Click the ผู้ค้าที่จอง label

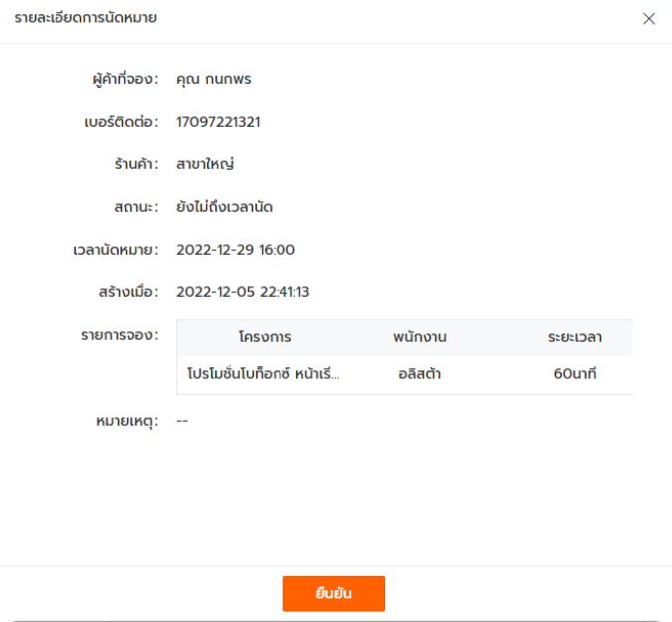tap(125, 79)
